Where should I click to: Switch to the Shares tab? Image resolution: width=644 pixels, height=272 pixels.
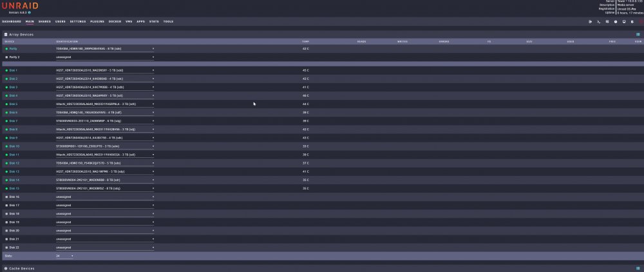45,21
